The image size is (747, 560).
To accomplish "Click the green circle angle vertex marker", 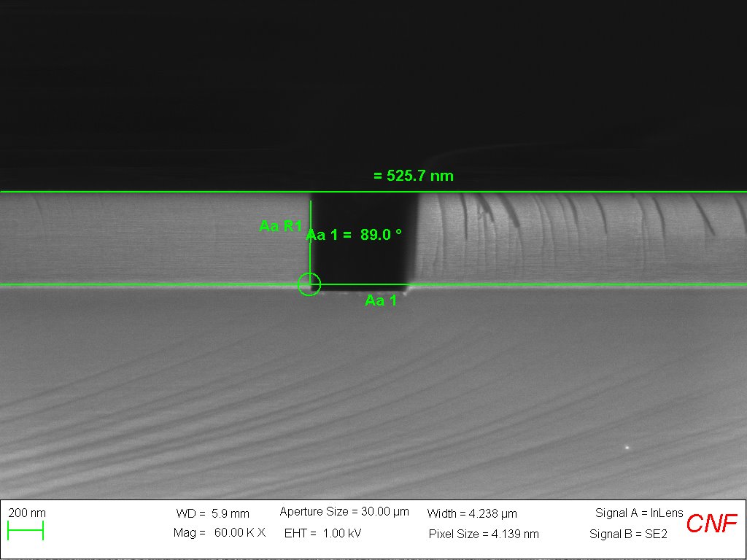I will coord(309,284).
